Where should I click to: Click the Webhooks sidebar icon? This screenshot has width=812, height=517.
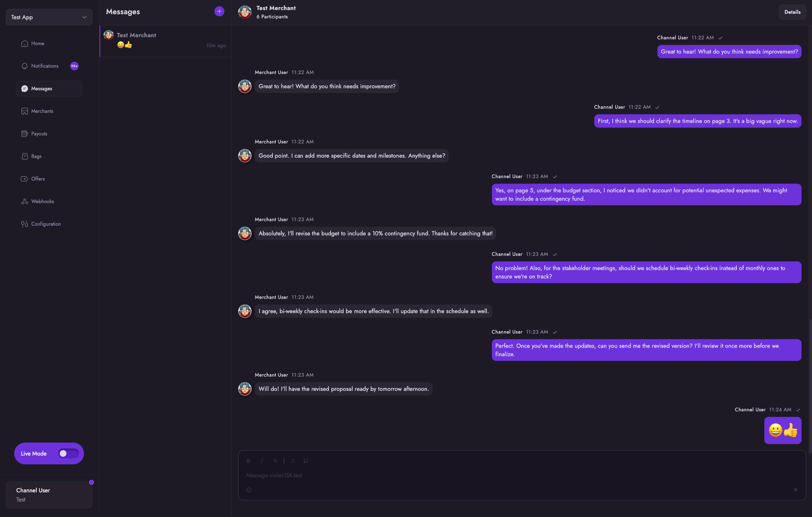coord(25,201)
